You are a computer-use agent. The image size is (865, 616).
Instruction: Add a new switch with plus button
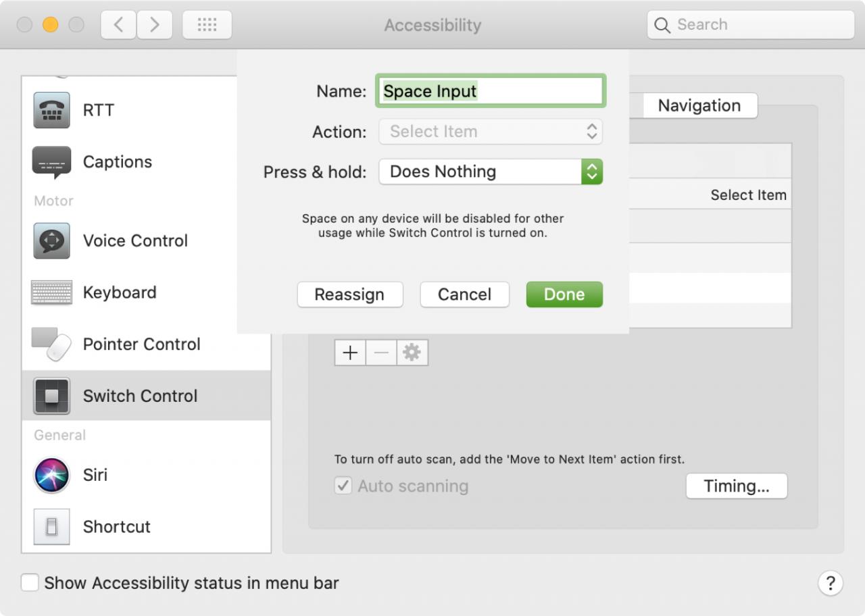point(350,353)
